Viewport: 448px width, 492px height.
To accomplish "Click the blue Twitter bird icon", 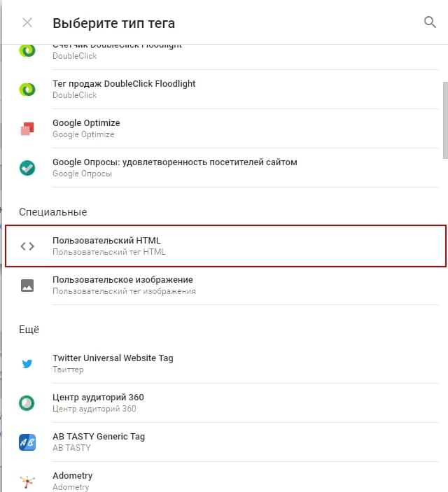I will click(x=27, y=364).
